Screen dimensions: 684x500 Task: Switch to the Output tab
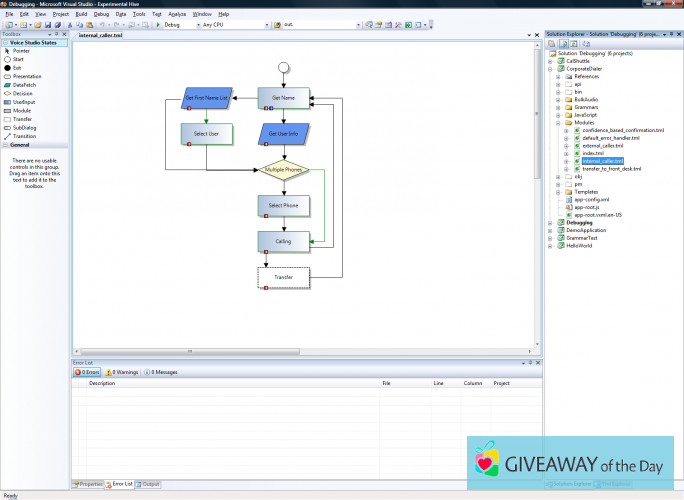coord(148,484)
